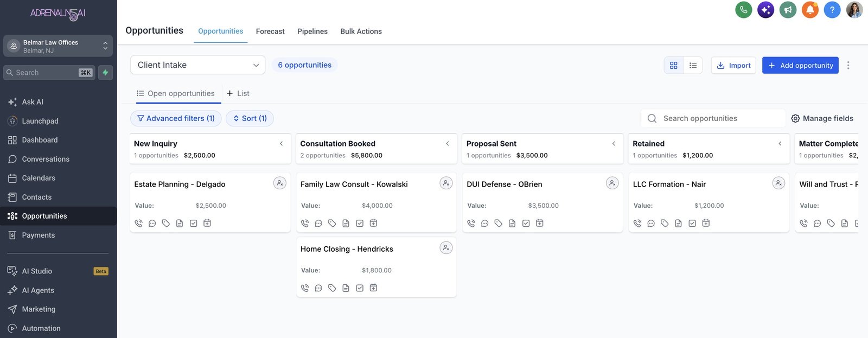Click chat icon on Estate Planning - Delgado
The width and height of the screenshot is (868, 338).
coord(152,223)
